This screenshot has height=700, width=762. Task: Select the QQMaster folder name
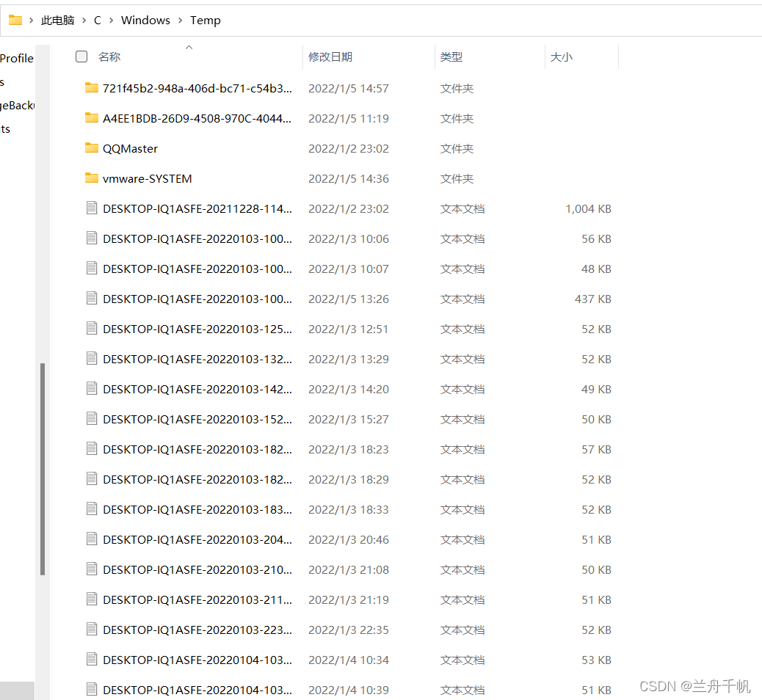tap(130, 149)
